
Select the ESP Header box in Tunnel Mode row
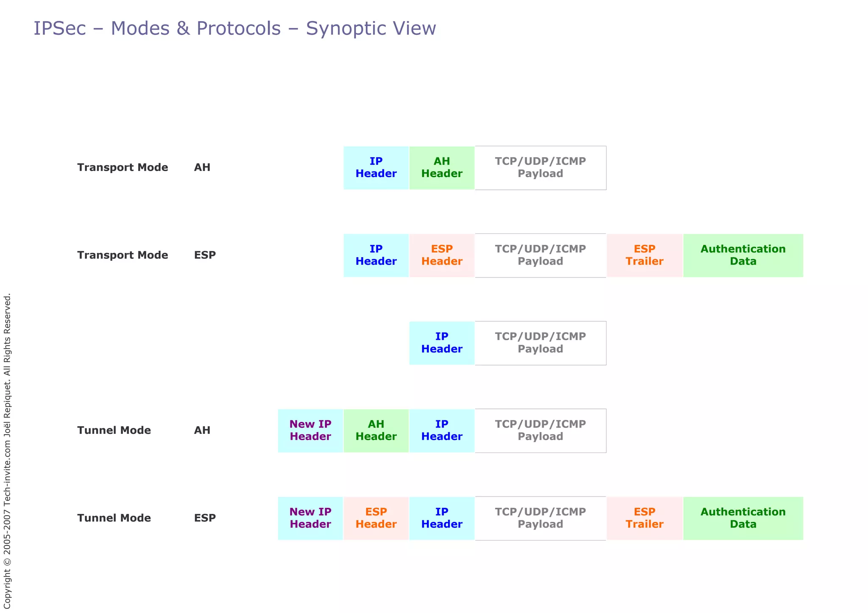(x=376, y=519)
